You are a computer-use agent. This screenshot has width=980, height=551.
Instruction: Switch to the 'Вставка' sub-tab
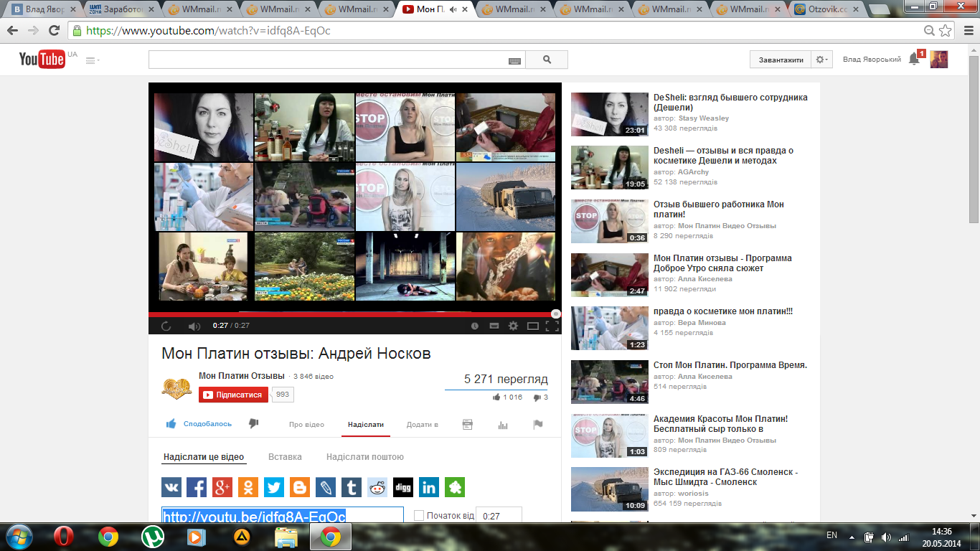285,457
